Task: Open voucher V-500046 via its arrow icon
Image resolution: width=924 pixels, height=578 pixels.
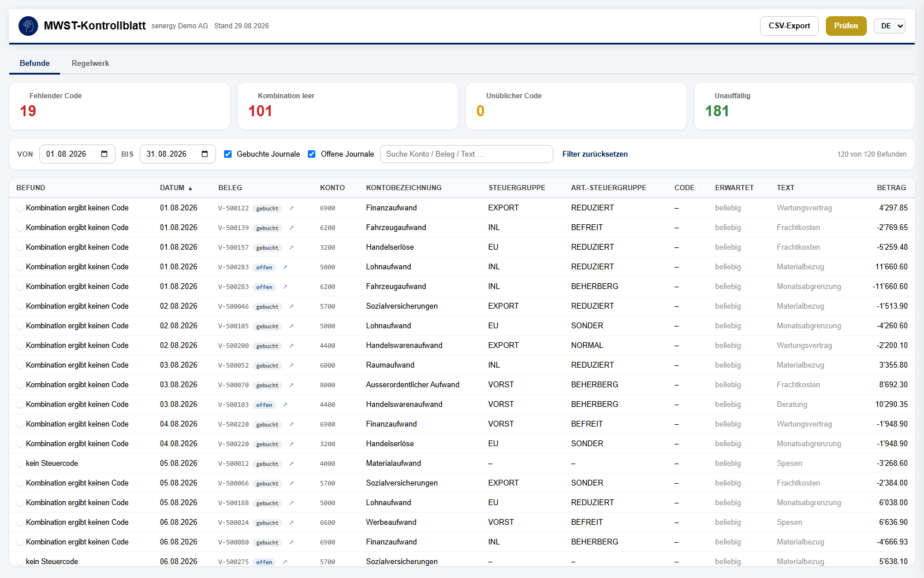Action: 291,307
